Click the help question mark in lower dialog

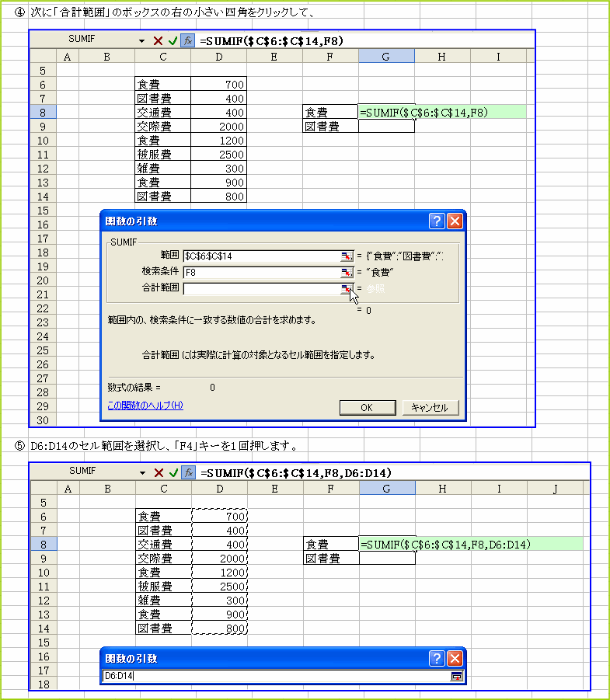coord(437,658)
